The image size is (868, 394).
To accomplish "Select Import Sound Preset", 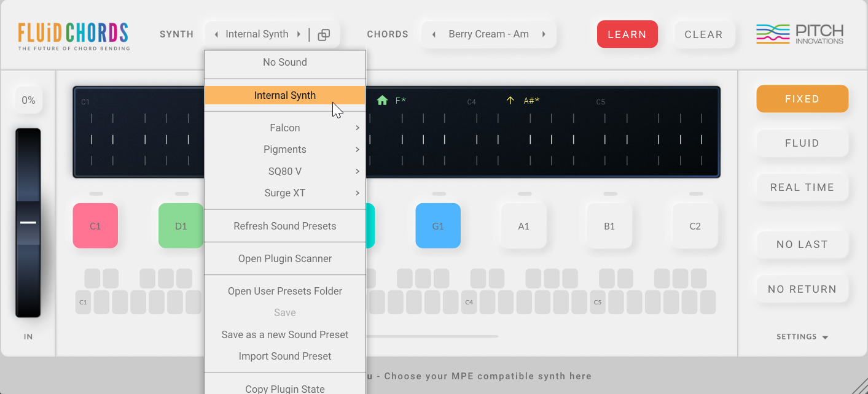I will click(285, 356).
